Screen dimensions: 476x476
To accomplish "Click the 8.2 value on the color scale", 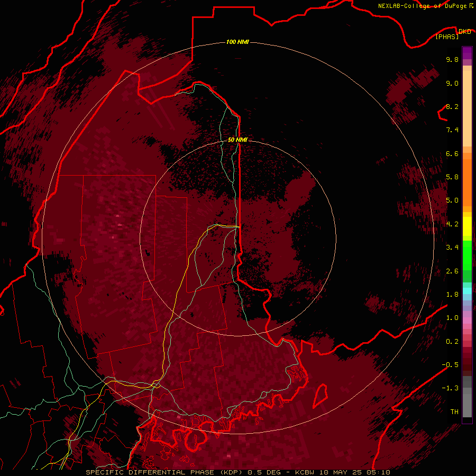I will pyautogui.click(x=452, y=106).
